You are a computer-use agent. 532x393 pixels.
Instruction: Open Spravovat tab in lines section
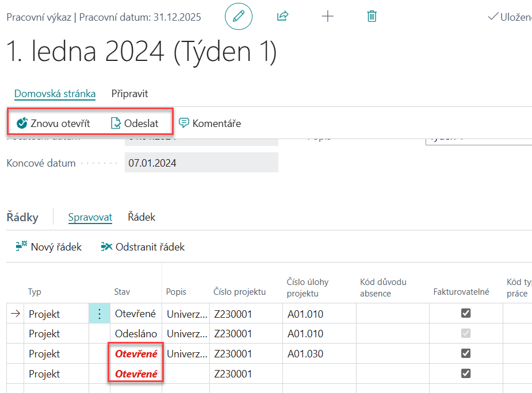click(x=90, y=217)
